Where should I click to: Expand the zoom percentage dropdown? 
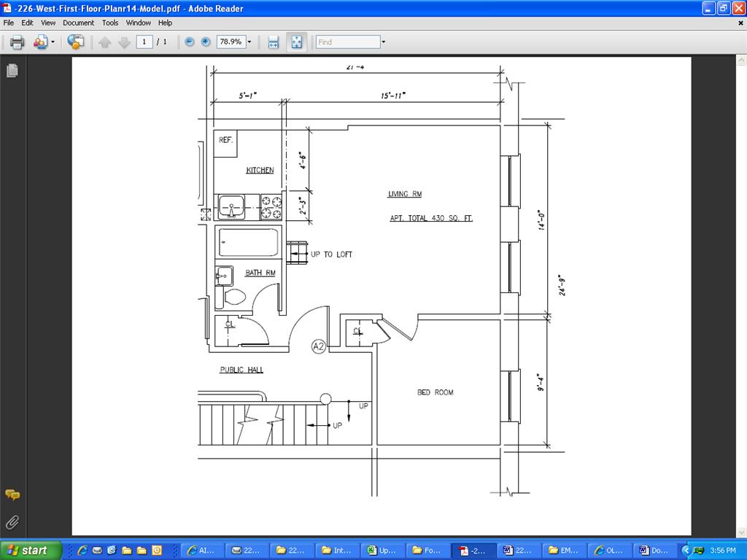click(x=249, y=42)
